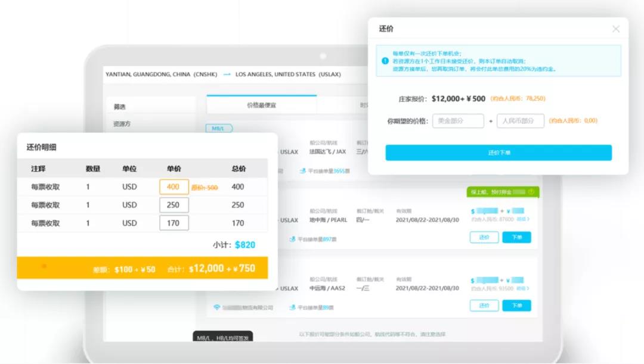The height and width of the screenshot is (364, 644).
Task: Select the MB/L filter tag
Action: pyautogui.click(x=219, y=127)
